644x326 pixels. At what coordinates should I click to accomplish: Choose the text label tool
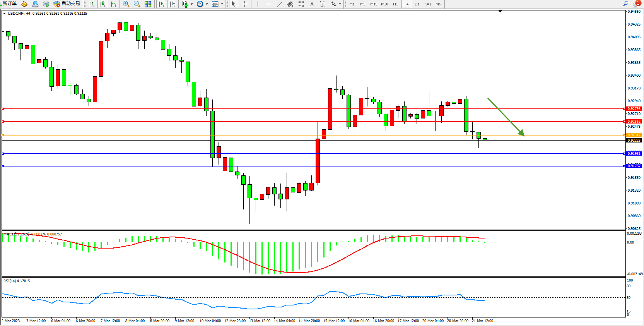pos(312,4)
